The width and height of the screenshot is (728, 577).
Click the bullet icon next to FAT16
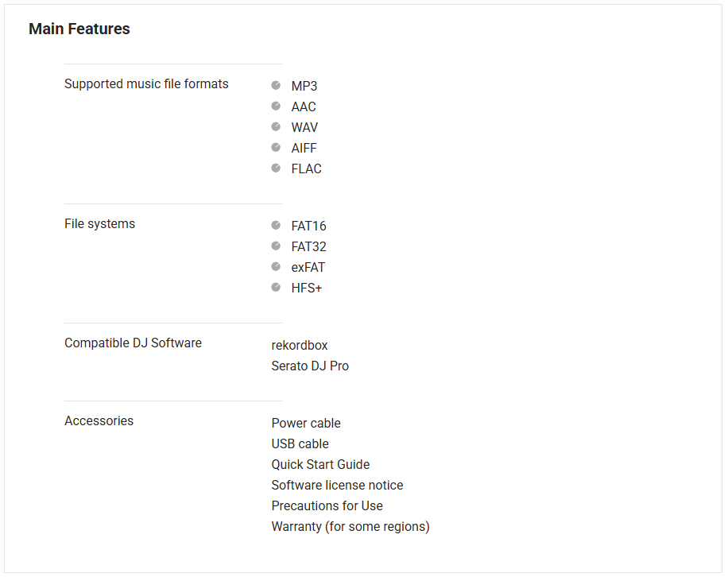(276, 225)
